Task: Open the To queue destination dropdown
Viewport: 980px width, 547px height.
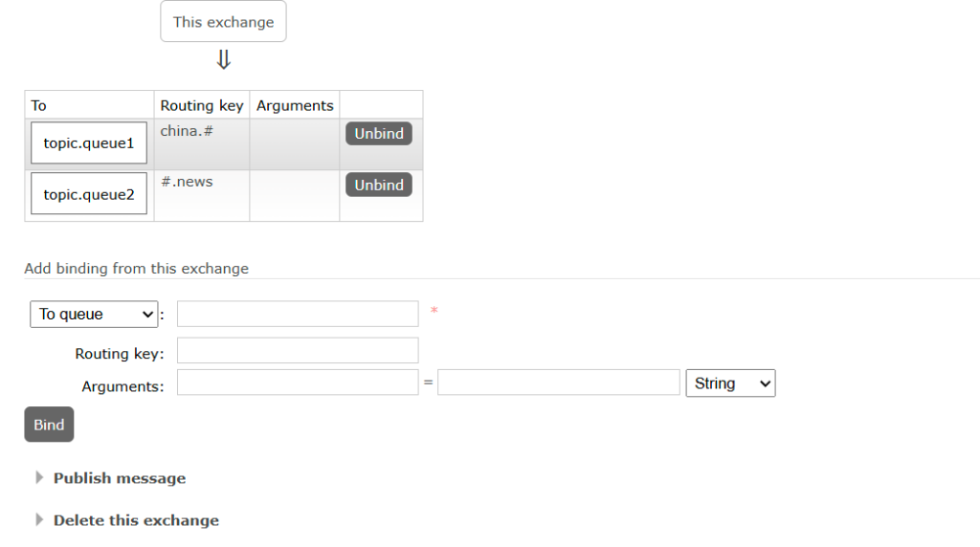Action: click(x=94, y=314)
